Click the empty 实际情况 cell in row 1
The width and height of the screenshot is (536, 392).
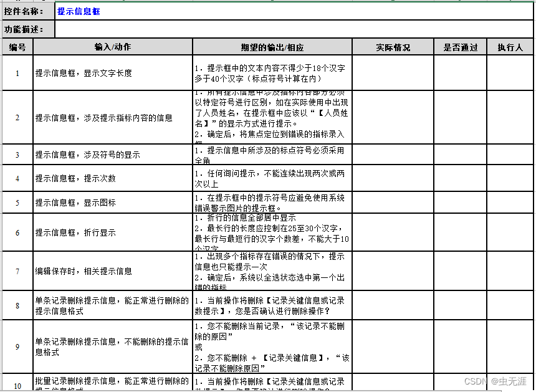pos(393,73)
